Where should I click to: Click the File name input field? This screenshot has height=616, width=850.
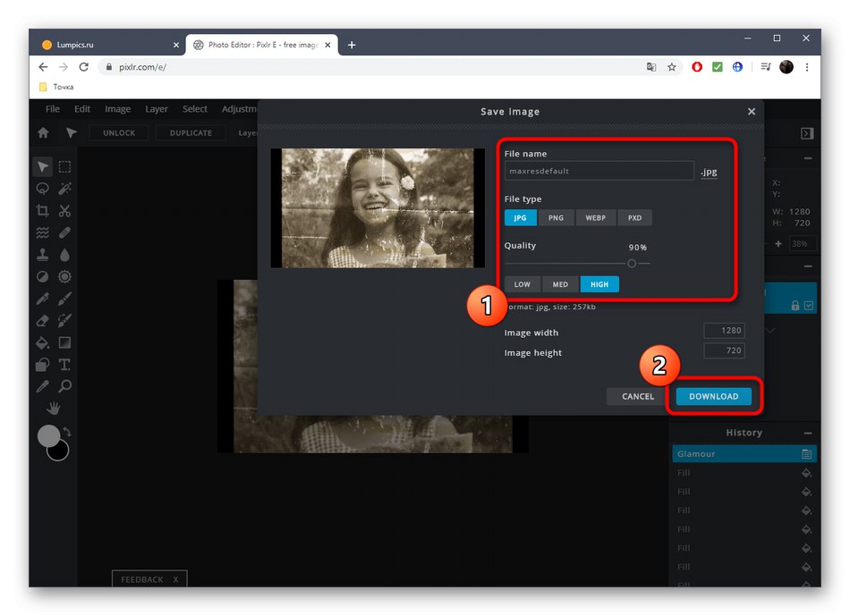[x=599, y=171]
